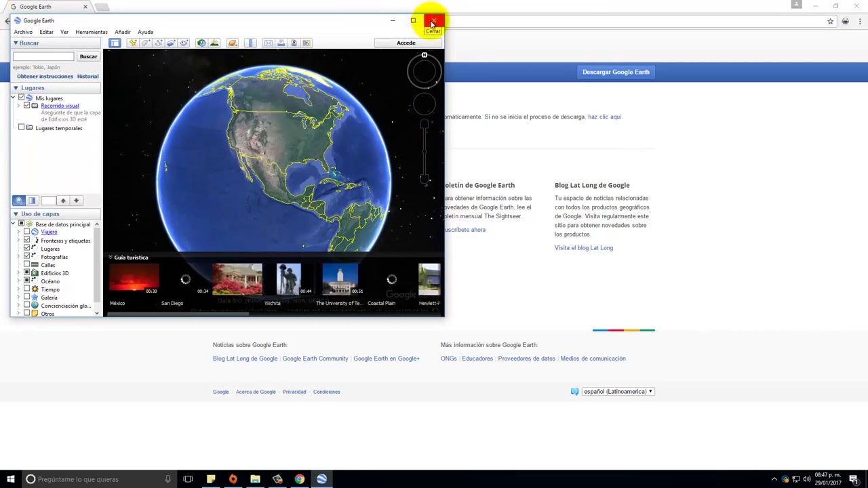Add a polygon using the toolbar icon
The height and width of the screenshot is (488, 868).
click(145, 43)
